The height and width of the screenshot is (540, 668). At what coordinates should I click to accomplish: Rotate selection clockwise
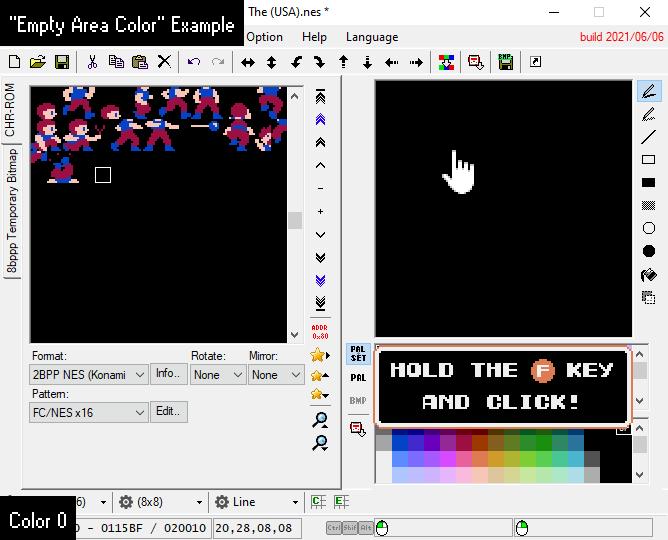tap(319, 63)
